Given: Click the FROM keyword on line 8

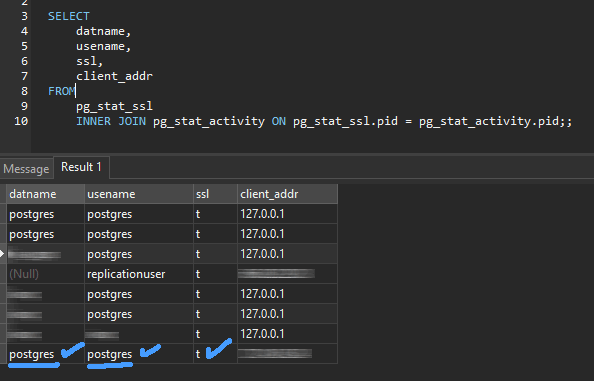Looking at the screenshot, I should coord(62,91).
